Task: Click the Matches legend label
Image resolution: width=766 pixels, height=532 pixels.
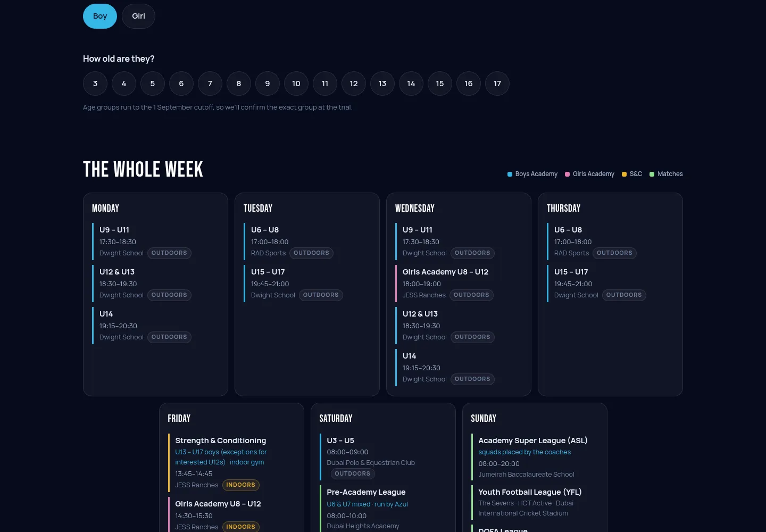Action: (x=670, y=174)
